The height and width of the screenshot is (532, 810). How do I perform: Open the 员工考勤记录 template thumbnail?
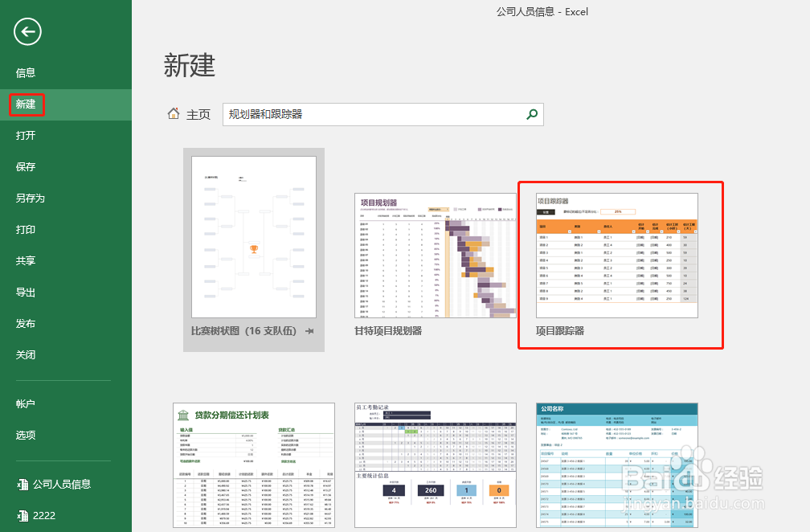coord(435,465)
